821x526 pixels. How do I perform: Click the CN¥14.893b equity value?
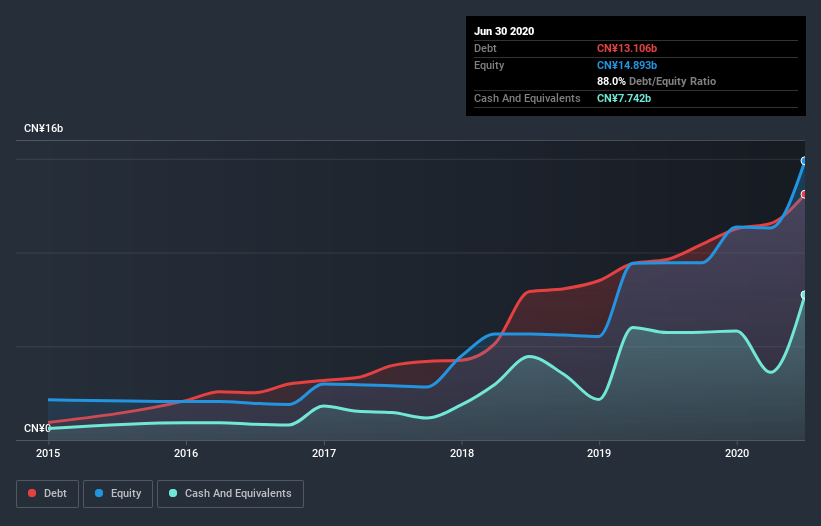[627, 65]
